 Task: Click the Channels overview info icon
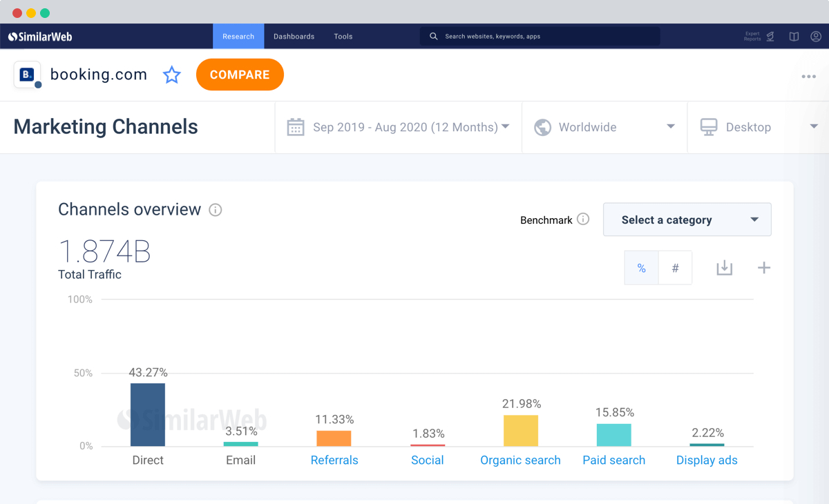(216, 210)
